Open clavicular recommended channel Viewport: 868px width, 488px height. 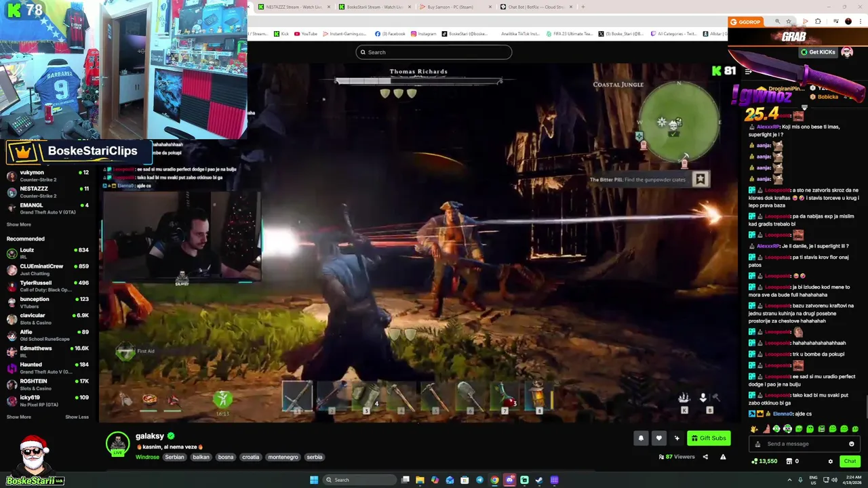[47, 319]
